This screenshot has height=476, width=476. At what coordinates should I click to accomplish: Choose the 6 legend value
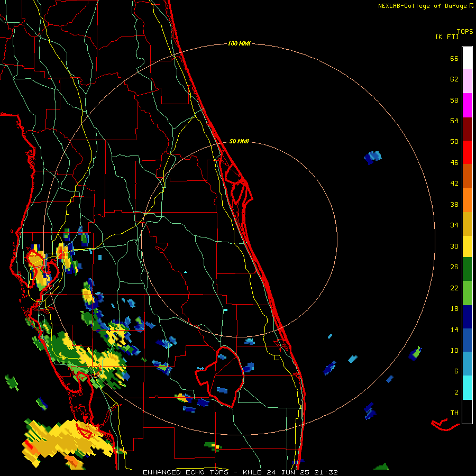click(x=456, y=371)
